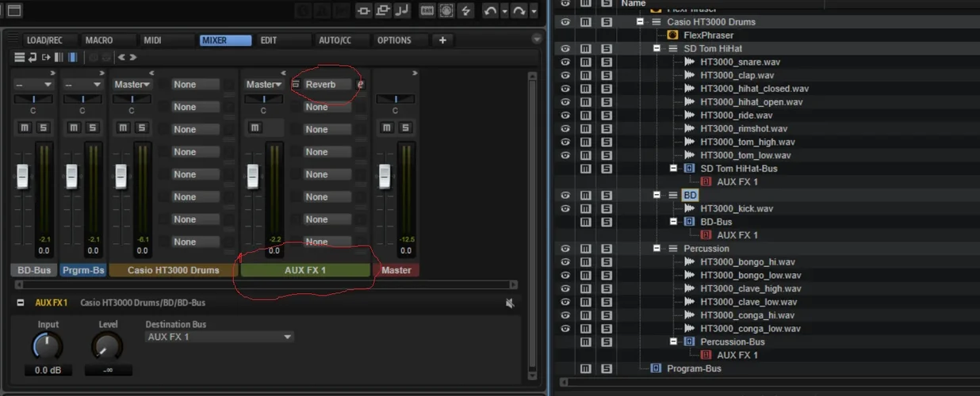Open Casio HT3000 Drums output Master dropdown
This screenshot has width=980, height=396.
pos(131,85)
